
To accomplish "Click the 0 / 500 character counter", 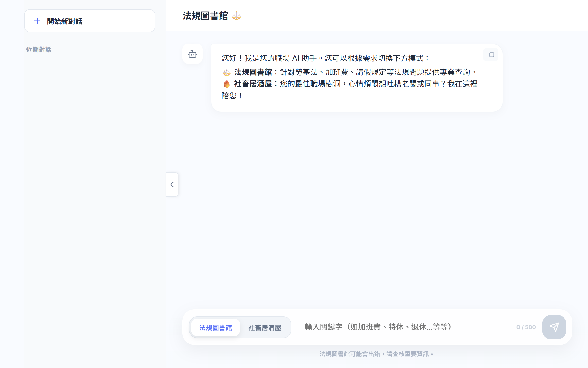I will [526, 327].
